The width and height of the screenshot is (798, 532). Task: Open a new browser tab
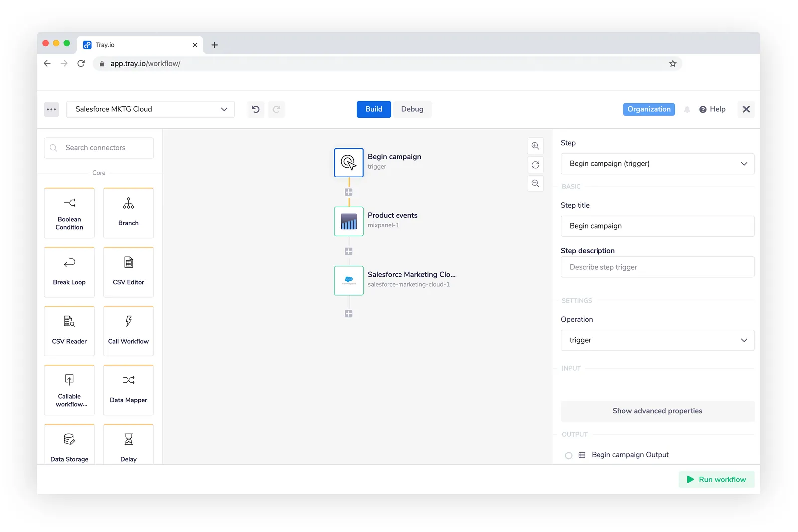click(215, 45)
